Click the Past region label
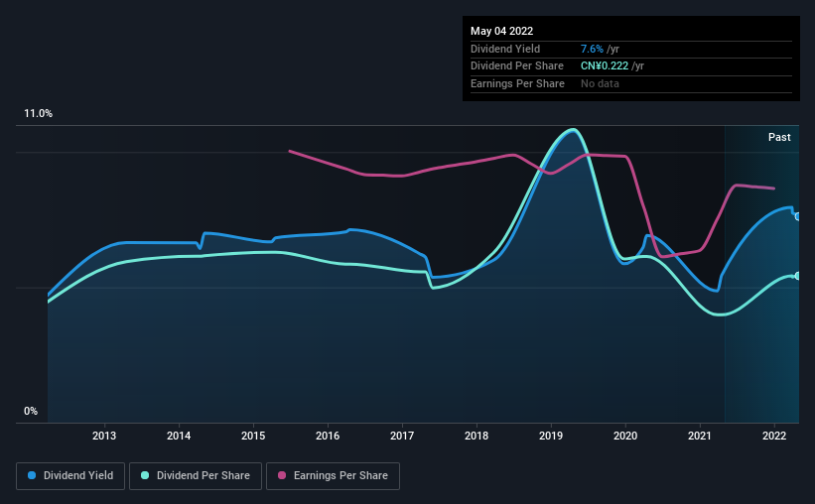 (x=779, y=137)
